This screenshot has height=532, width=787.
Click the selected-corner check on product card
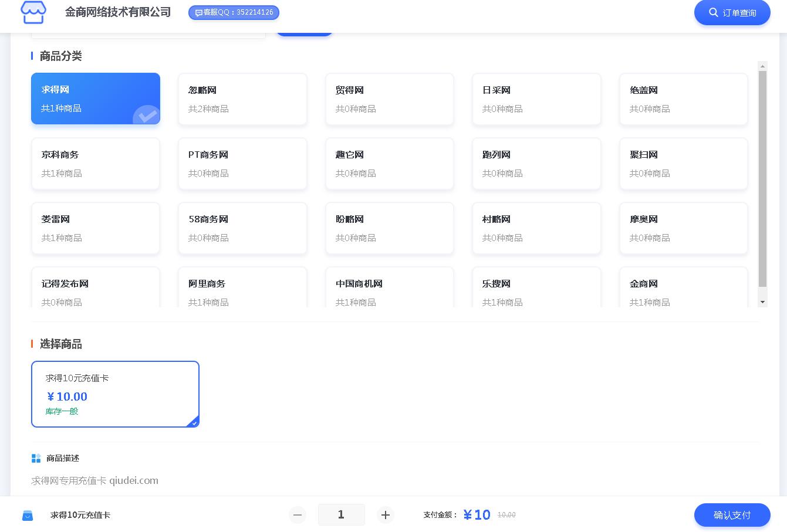point(194,422)
